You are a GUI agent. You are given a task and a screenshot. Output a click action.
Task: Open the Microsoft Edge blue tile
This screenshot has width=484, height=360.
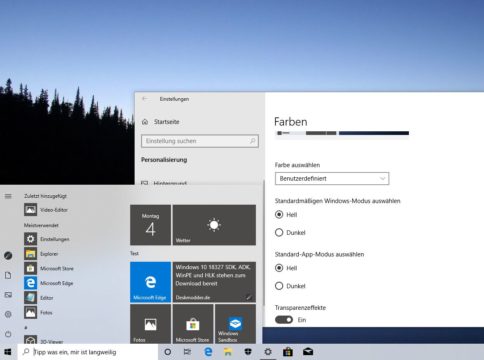150,282
